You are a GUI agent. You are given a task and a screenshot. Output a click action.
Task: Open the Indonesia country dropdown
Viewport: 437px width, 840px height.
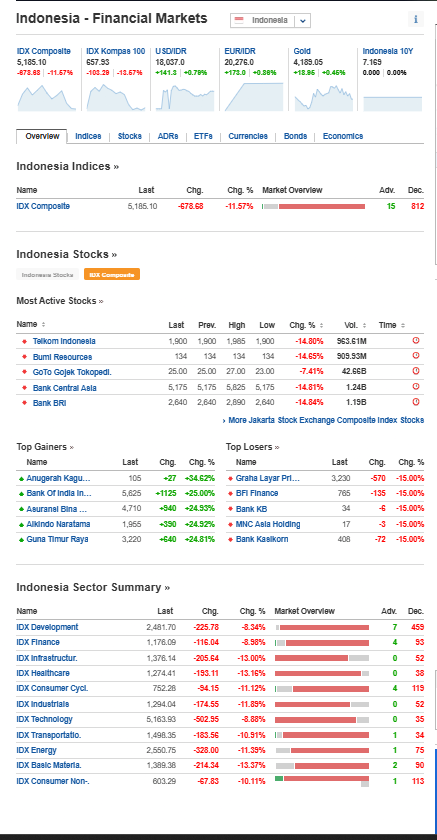click(270, 20)
